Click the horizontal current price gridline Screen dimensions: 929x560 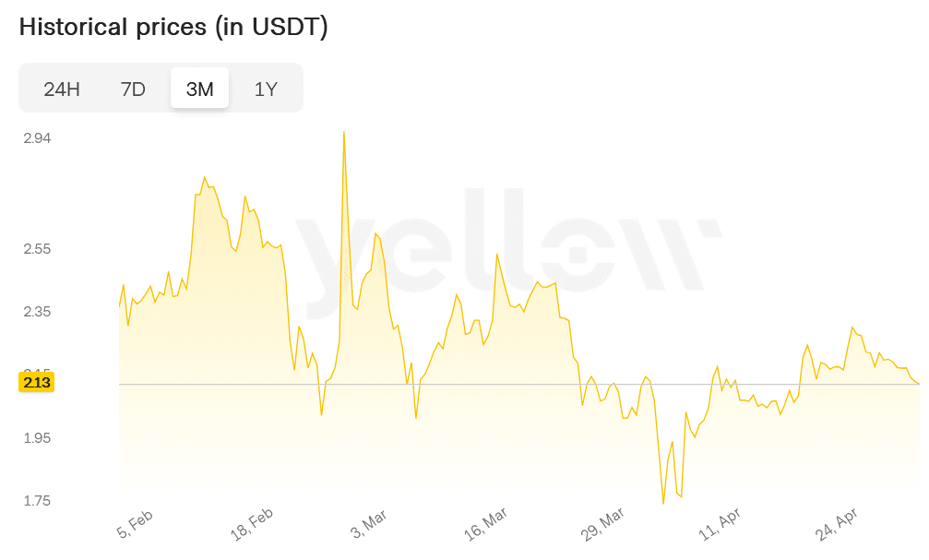tap(517, 384)
